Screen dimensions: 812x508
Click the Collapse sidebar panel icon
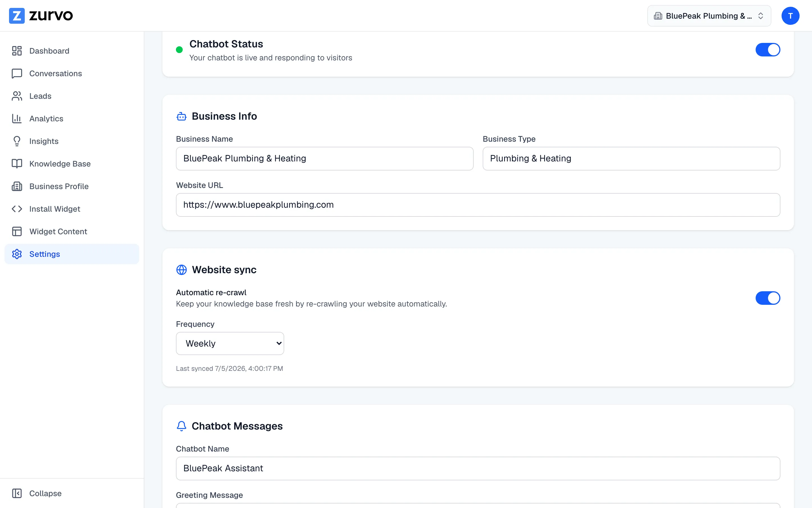pos(17,493)
